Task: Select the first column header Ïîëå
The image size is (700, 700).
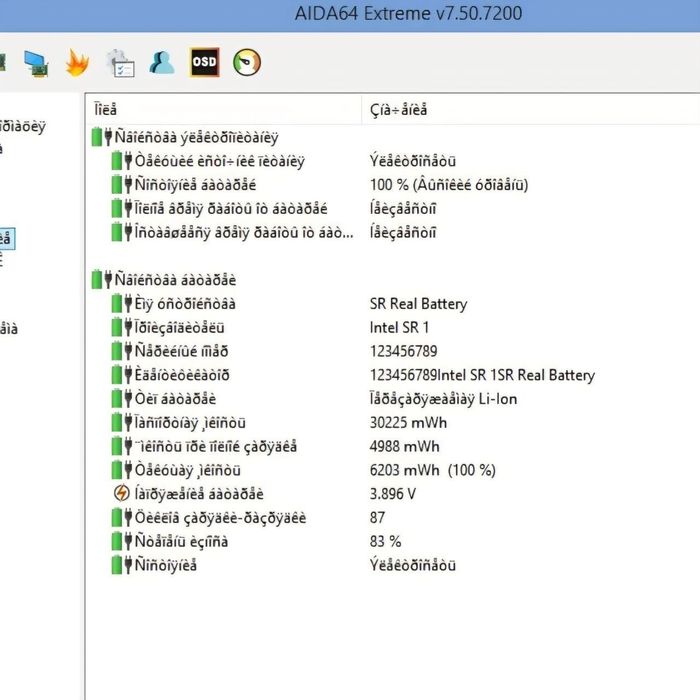Action: click(223, 109)
